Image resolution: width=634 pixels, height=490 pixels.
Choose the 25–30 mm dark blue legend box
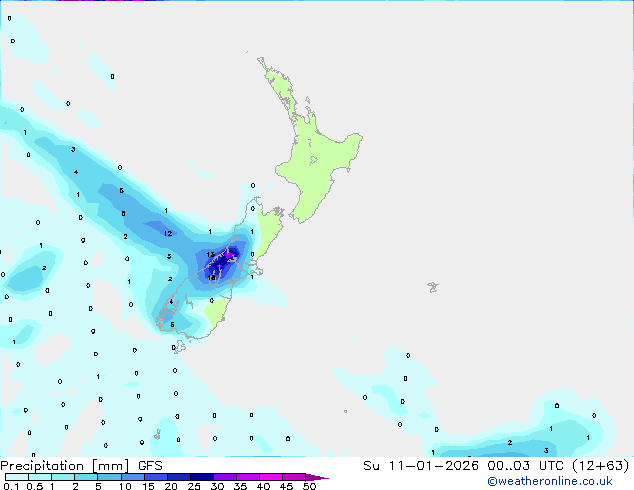201,477
